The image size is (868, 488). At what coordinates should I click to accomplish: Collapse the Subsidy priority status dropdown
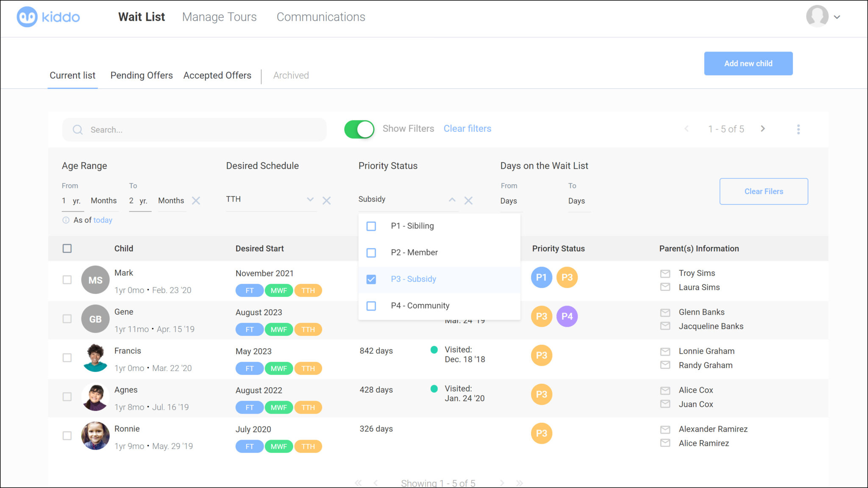pos(452,200)
